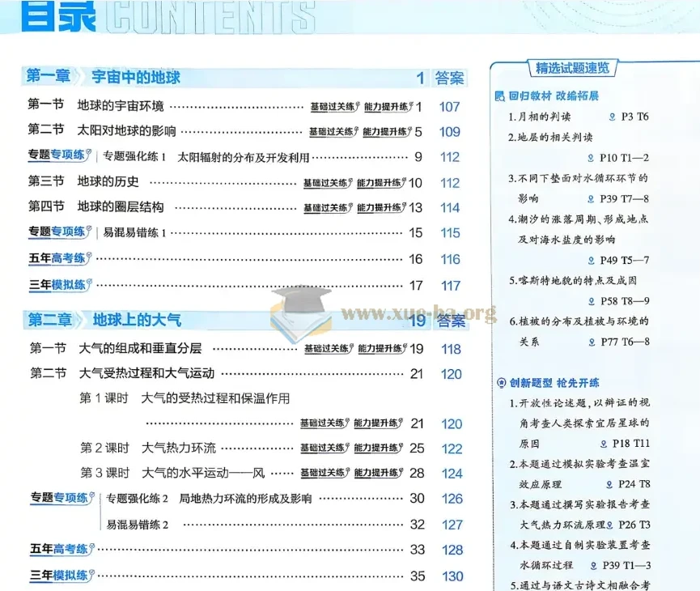700x591 pixels.
Task: Click the 易混易错练 1 entry
Action: click(x=134, y=232)
